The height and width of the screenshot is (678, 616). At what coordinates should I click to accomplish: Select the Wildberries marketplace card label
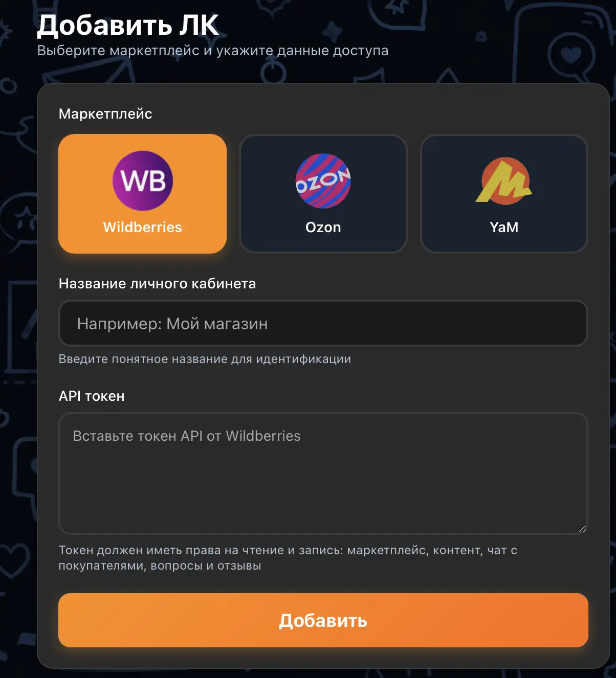coord(143,227)
